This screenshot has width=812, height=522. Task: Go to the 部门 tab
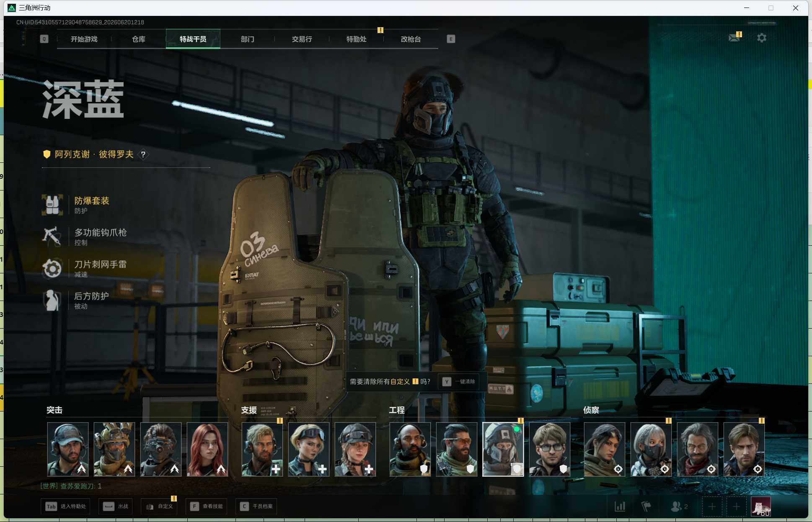(248, 39)
